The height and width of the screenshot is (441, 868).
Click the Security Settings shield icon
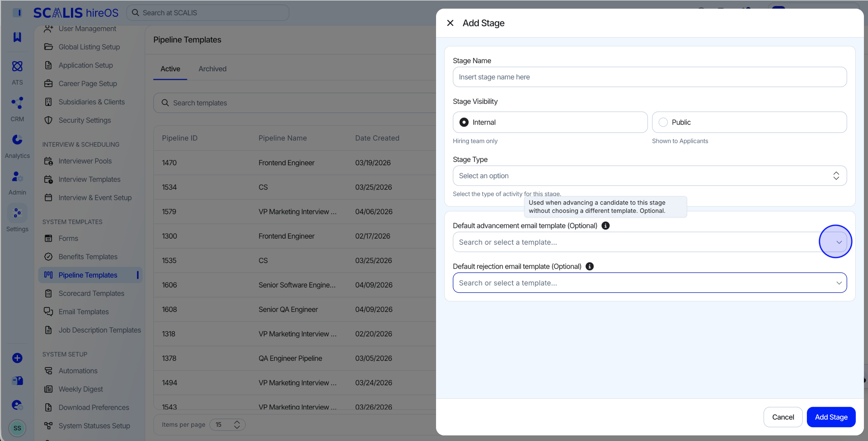(x=49, y=120)
